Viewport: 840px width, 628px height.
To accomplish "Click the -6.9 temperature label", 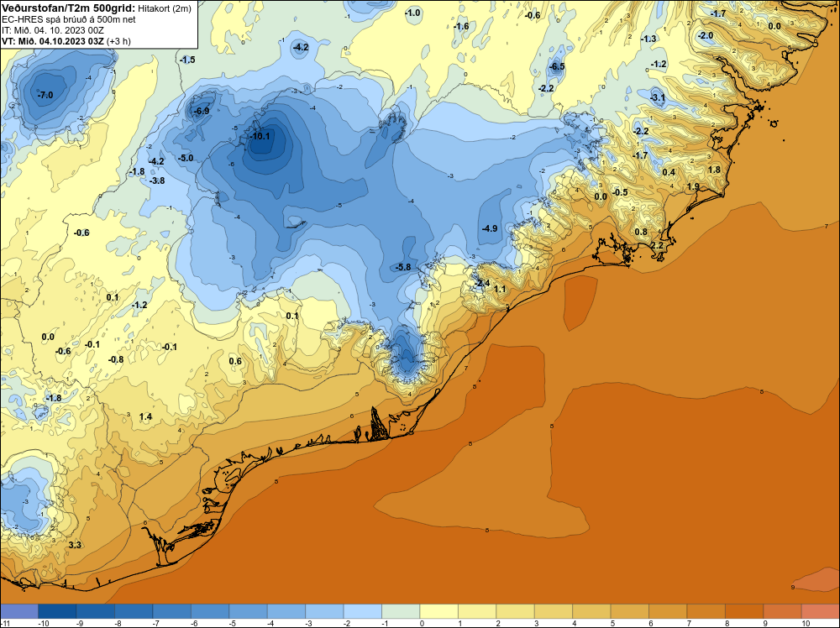I will (x=202, y=112).
